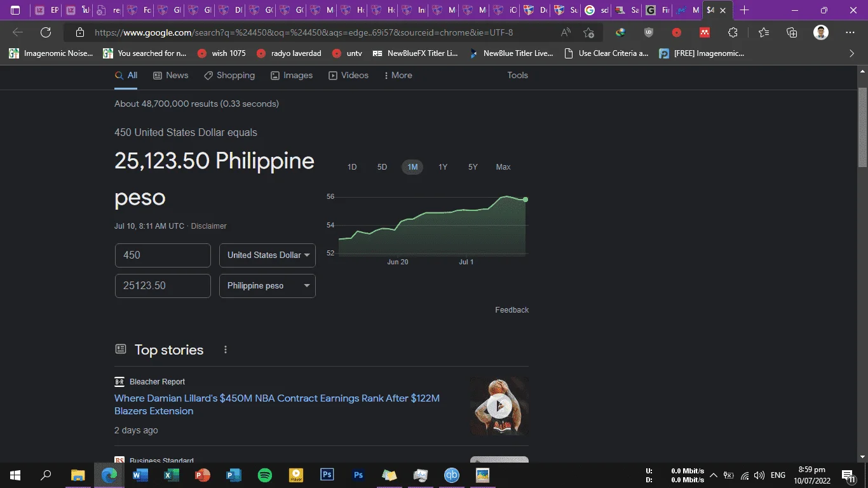Open the wish 1075 bookmark
Viewport: 868px width, 488px height.
click(222, 53)
